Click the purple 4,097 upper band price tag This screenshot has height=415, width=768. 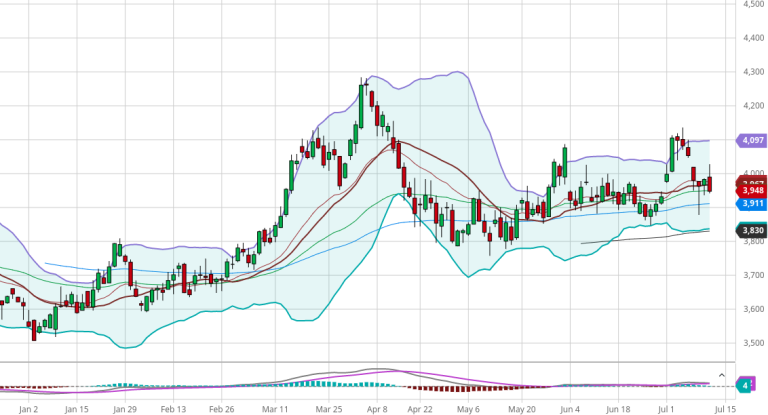750,140
